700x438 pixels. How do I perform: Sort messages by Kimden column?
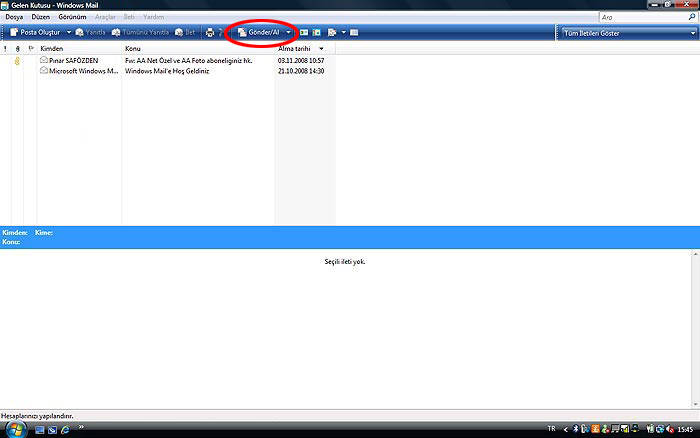tap(79, 49)
